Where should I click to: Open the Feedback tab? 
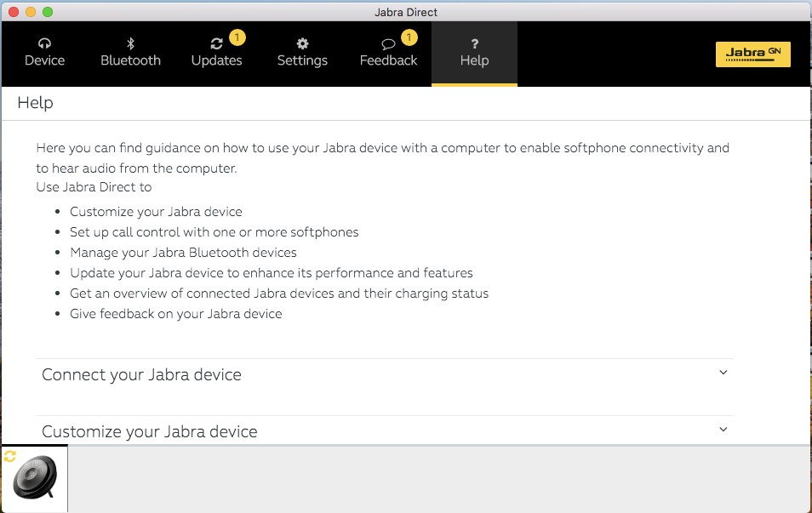click(388, 54)
